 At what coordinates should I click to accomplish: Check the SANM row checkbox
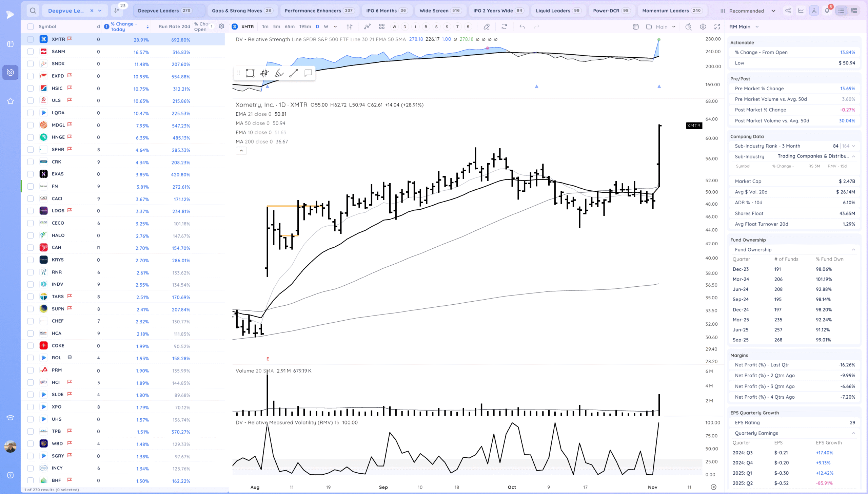pos(31,52)
